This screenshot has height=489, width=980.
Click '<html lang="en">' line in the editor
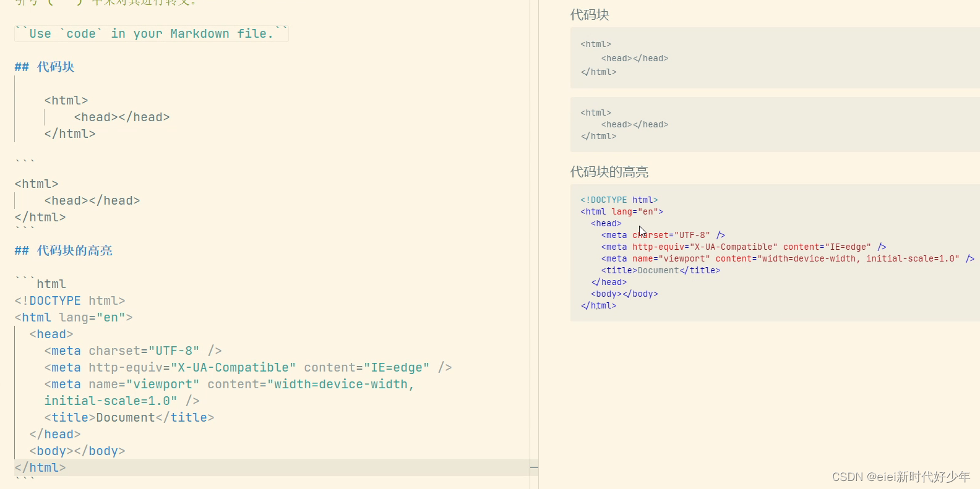[74, 317]
